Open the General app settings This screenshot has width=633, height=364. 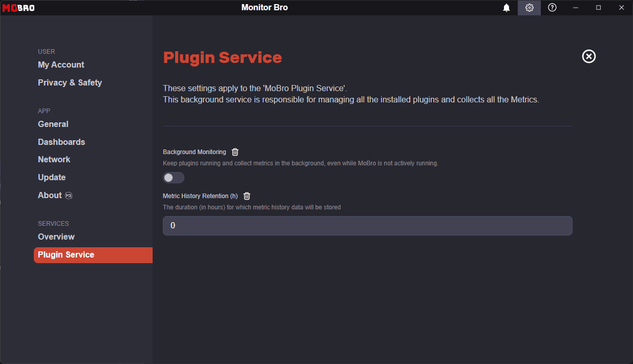coord(53,124)
